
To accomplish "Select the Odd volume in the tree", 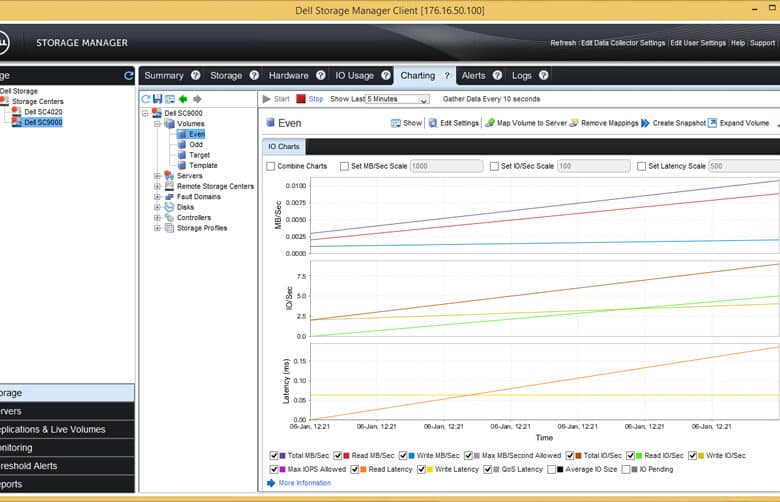I will click(x=196, y=144).
